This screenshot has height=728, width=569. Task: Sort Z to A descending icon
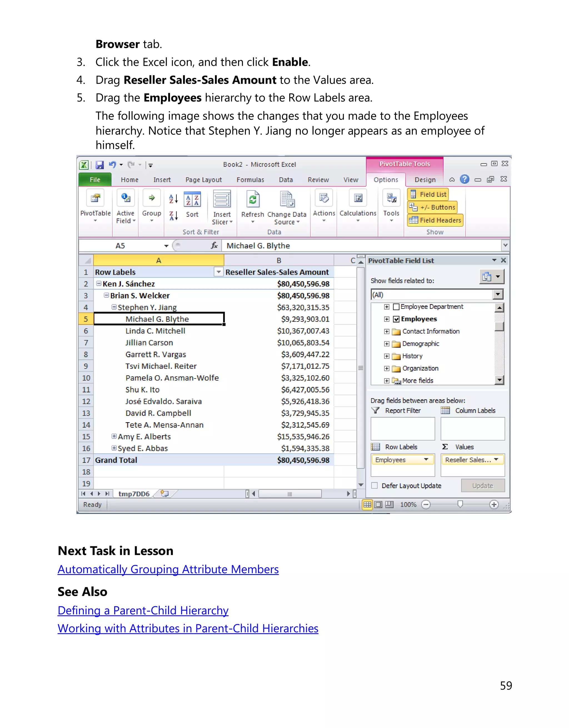point(173,216)
